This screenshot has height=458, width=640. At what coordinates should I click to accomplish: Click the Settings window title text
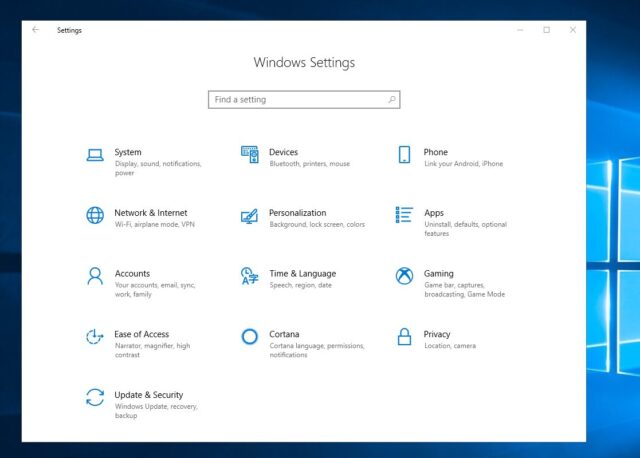click(x=69, y=30)
